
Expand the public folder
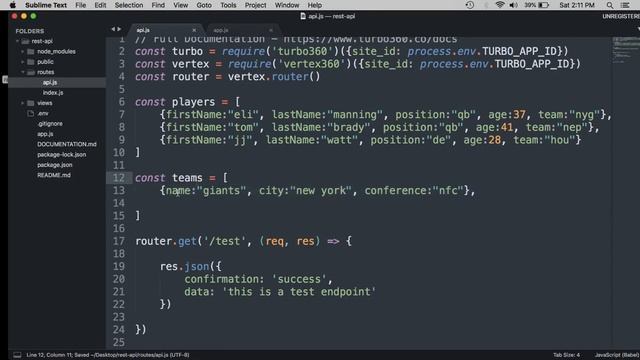coord(23,62)
